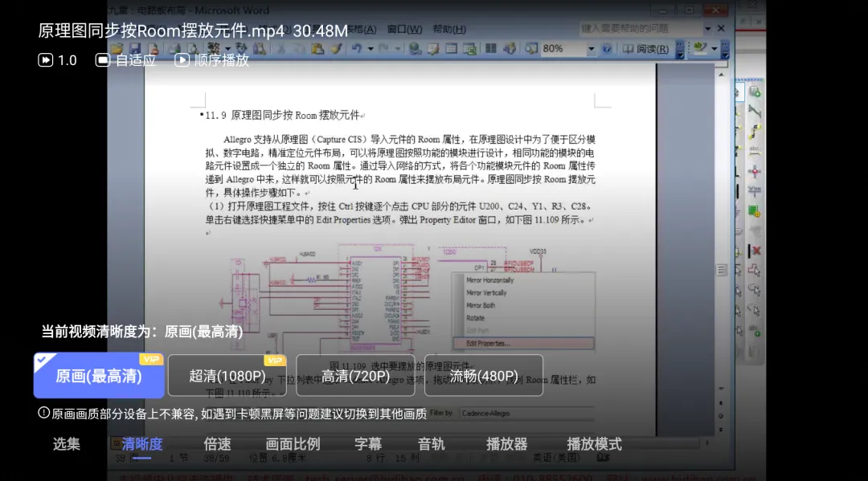This screenshot has width=868, height=481.
Task: Open the 画面比例 aspect ratio tab
Action: [x=293, y=444]
